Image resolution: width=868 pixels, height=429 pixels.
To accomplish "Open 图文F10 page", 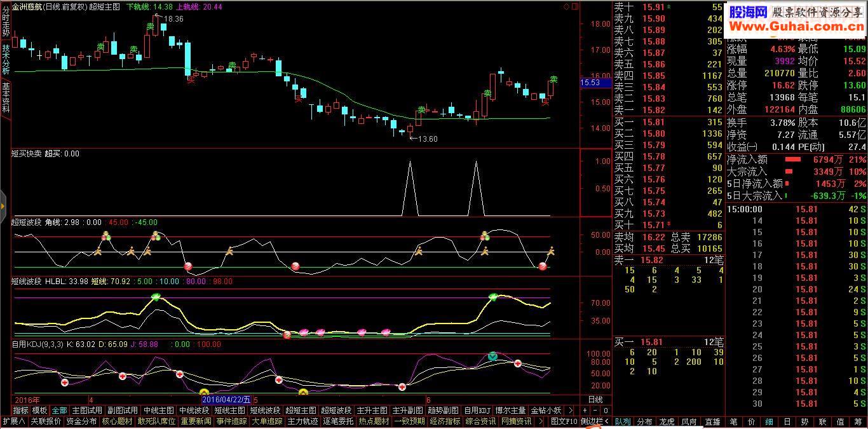I will click(x=564, y=421).
